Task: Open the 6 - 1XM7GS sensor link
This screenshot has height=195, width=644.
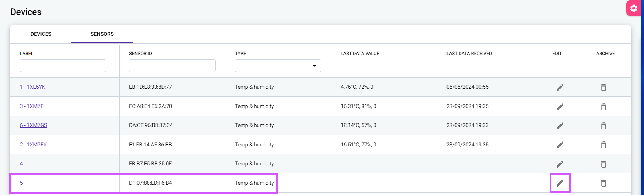Action: pos(34,125)
